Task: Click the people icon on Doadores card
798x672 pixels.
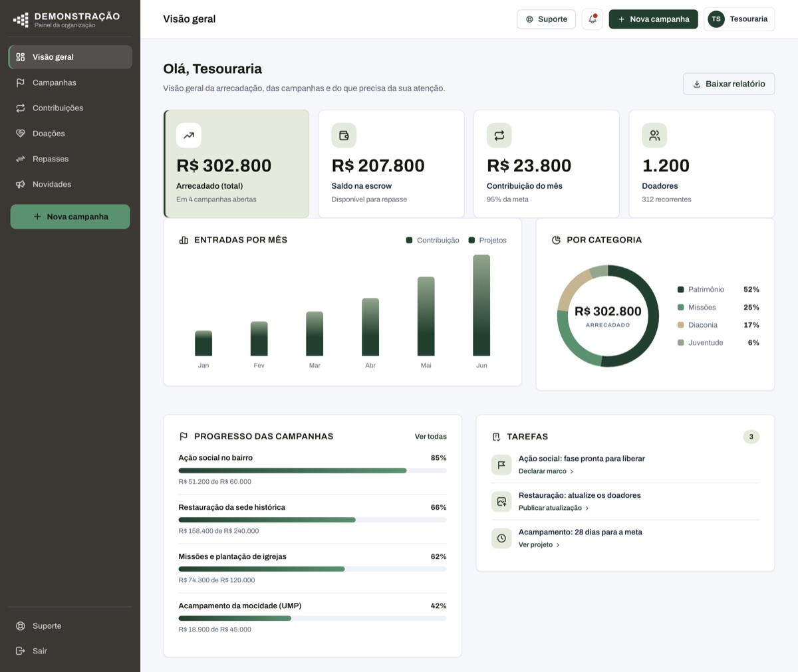Action: 654,136
